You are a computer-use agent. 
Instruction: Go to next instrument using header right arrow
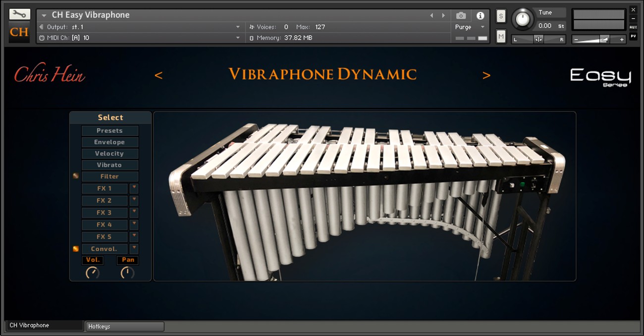coord(443,16)
